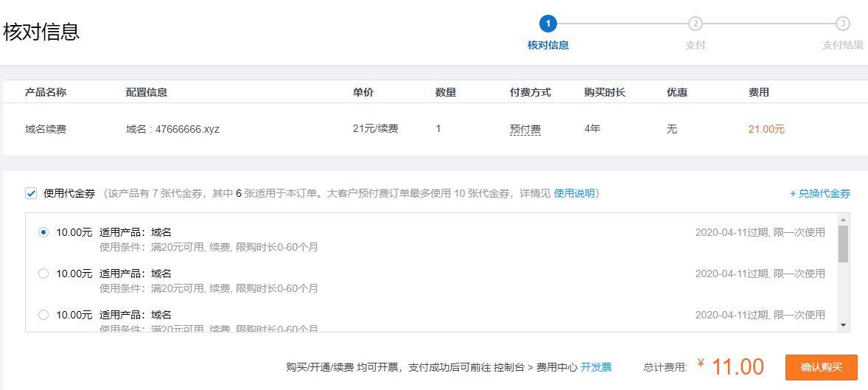This screenshot has width=868, height=390.
Task: Click the voucher list scroll-down arrow
Action: (843, 325)
